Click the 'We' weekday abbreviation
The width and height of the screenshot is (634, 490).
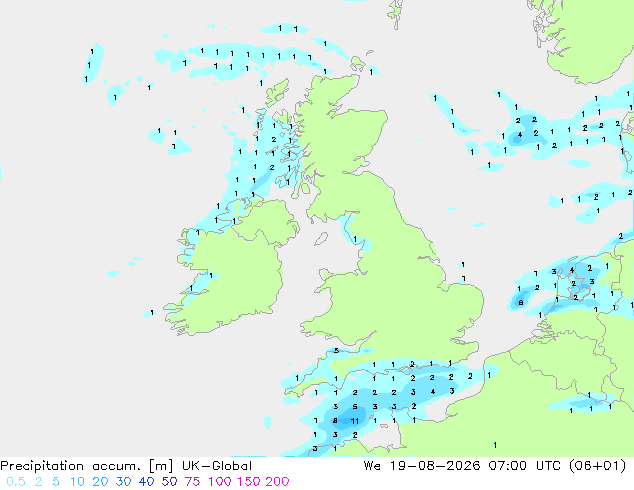click(x=372, y=466)
